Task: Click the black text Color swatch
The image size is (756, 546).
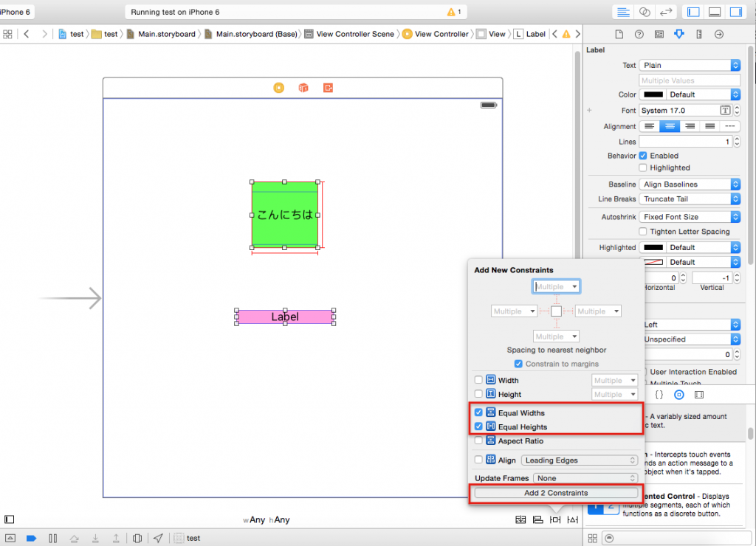Action: pyautogui.click(x=653, y=94)
